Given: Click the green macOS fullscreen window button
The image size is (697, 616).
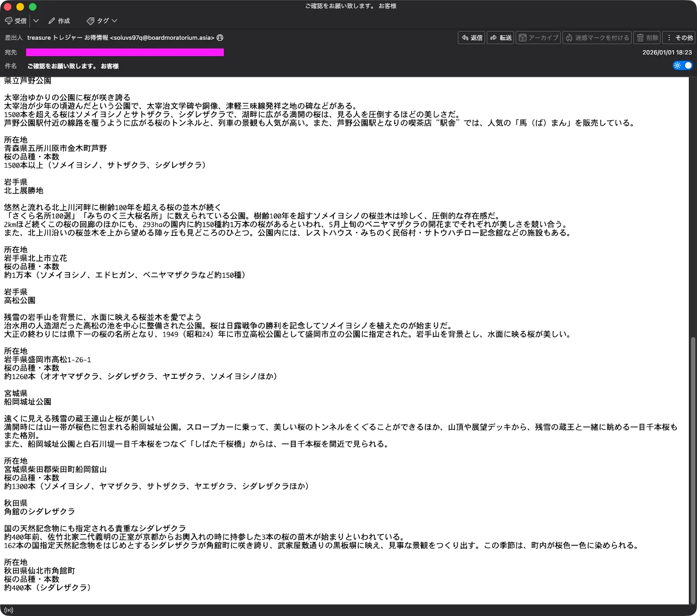Looking at the screenshot, I should [x=33, y=7].
